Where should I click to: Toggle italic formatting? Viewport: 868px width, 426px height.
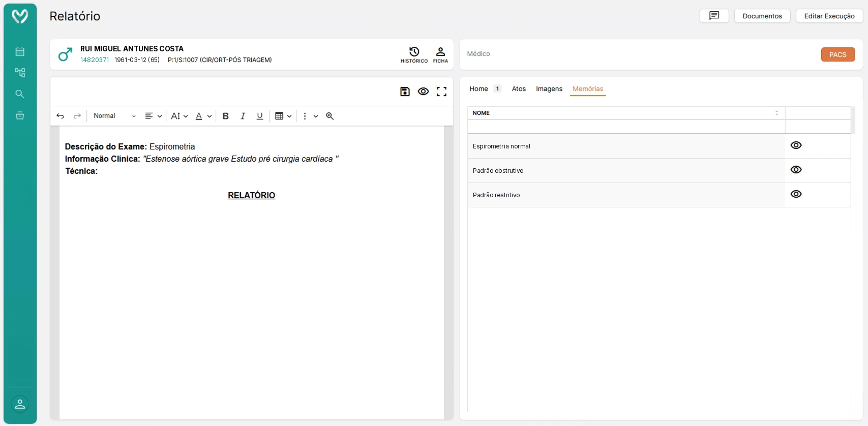[243, 116]
